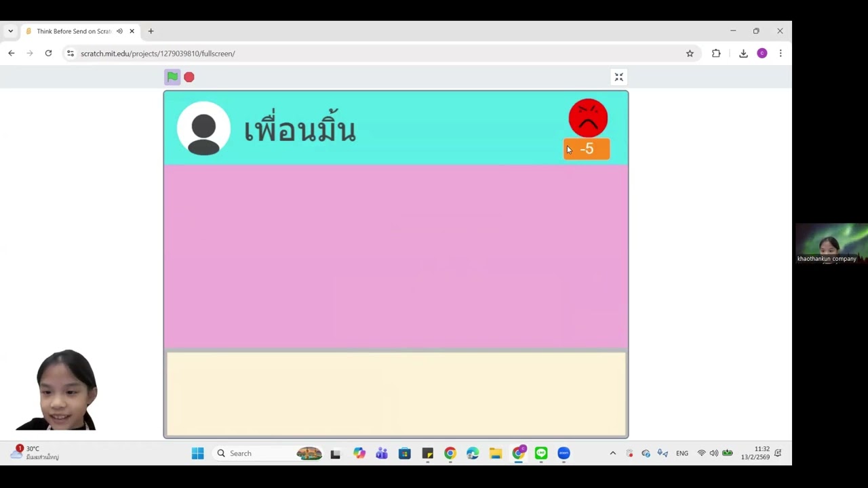Image resolution: width=868 pixels, height=488 pixels.
Task: Click the angry red face sprite
Action: pos(588,118)
